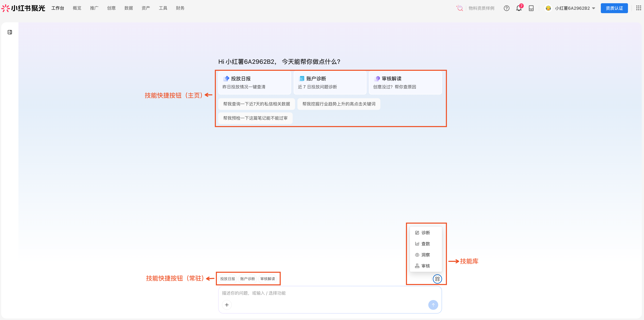
Task: Choose 审核 in skill menu
Action: click(x=426, y=266)
